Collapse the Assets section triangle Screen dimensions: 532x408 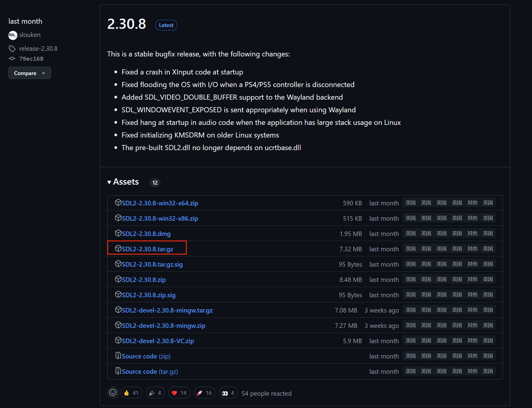tap(109, 182)
